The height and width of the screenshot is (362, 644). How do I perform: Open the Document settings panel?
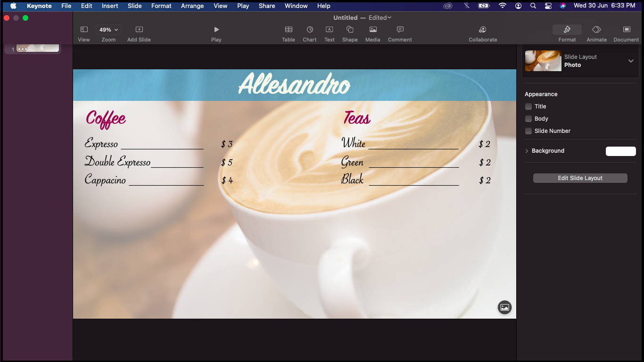coord(626,32)
